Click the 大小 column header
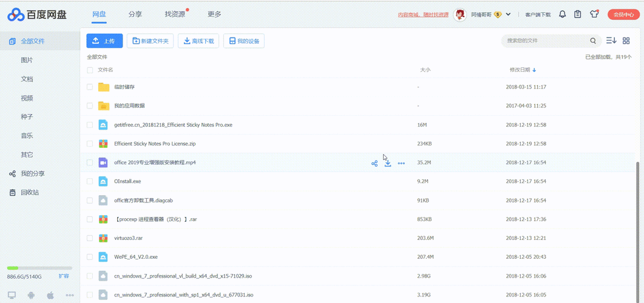The height and width of the screenshot is (303, 644). coord(425,70)
